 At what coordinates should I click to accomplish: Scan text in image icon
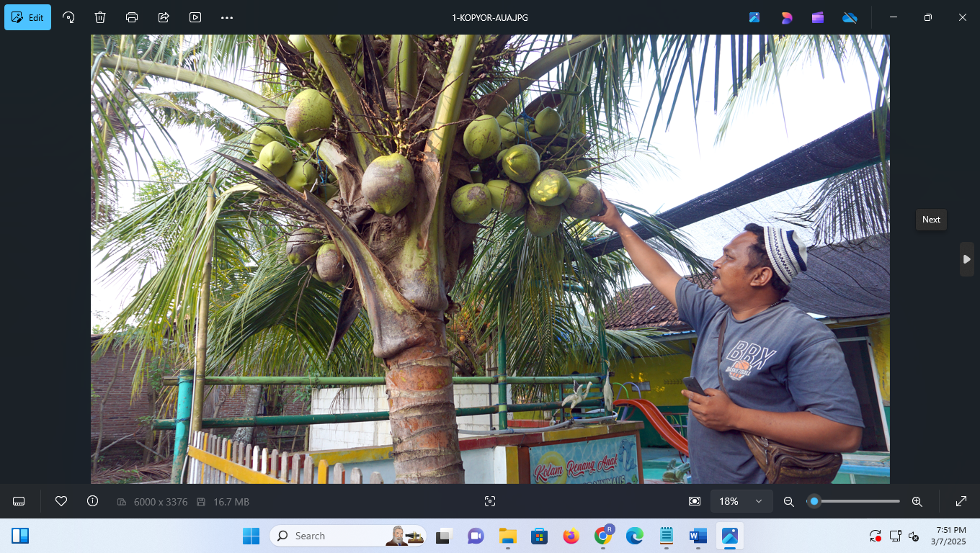coord(490,501)
